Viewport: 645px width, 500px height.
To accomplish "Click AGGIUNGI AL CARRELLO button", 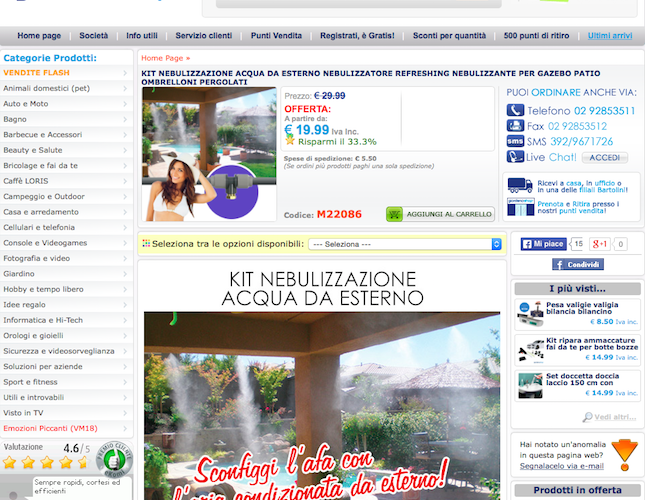I will tap(441, 214).
